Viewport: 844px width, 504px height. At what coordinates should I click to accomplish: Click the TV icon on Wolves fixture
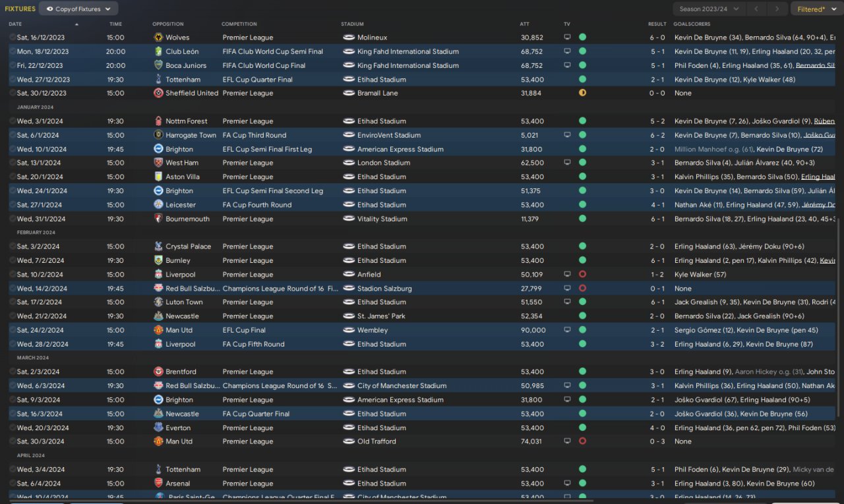tap(567, 38)
